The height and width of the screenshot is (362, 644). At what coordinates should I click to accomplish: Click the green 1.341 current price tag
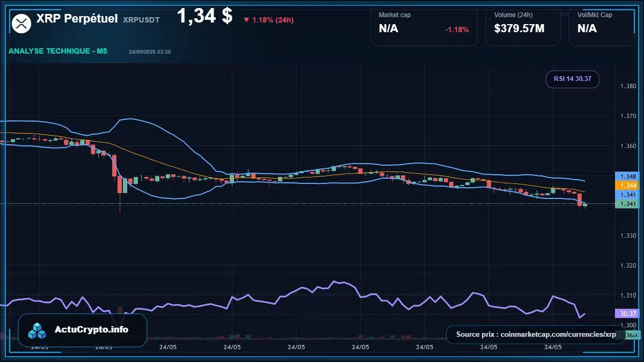click(628, 204)
